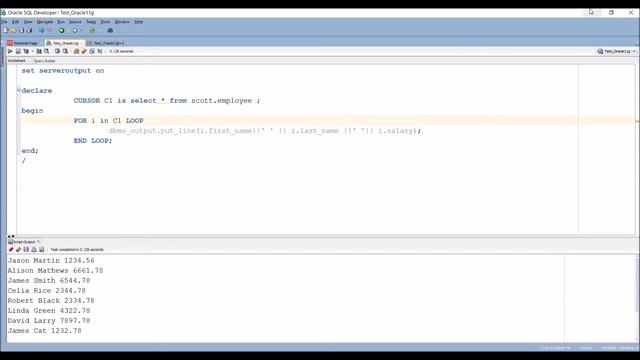
Task: Click the 'set serveroutput on' line
Action: tap(63, 71)
